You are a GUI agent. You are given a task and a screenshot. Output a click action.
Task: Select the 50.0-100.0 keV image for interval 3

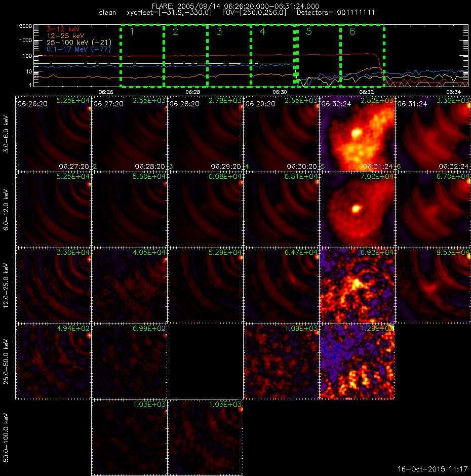tap(205, 438)
